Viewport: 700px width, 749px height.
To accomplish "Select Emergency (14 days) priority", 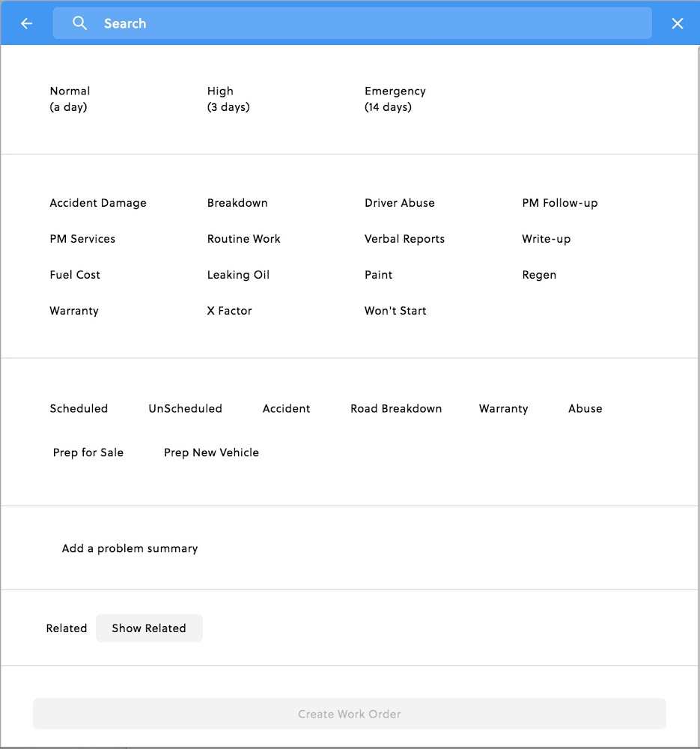I will 395,99.
